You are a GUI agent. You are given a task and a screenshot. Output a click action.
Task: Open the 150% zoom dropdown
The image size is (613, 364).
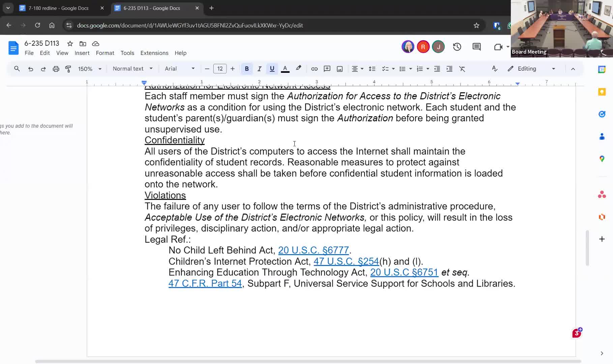point(89,69)
